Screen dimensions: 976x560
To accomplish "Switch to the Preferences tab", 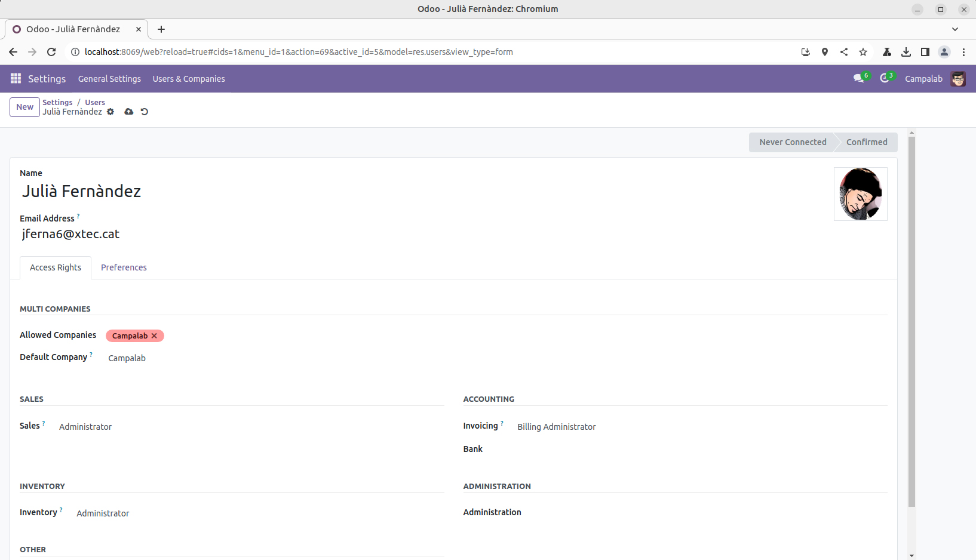I will pos(124,267).
